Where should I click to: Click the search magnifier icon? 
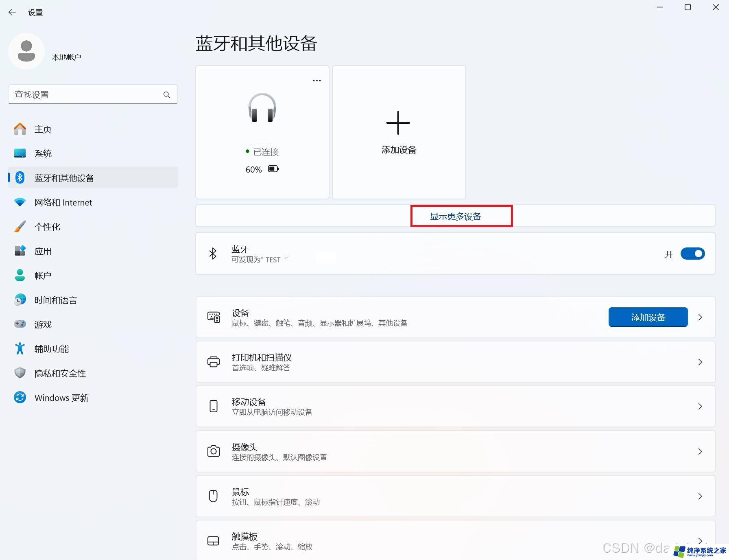pyautogui.click(x=167, y=94)
